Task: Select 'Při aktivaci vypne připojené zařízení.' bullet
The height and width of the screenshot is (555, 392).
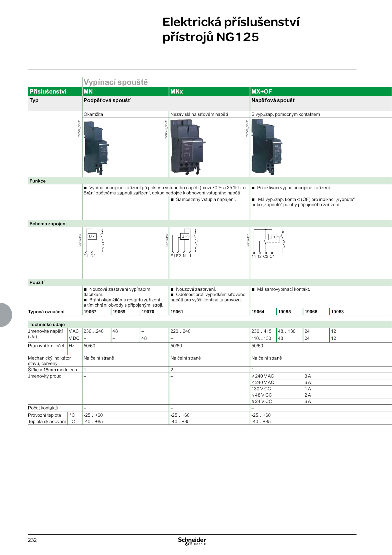Action: pos(291,188)
